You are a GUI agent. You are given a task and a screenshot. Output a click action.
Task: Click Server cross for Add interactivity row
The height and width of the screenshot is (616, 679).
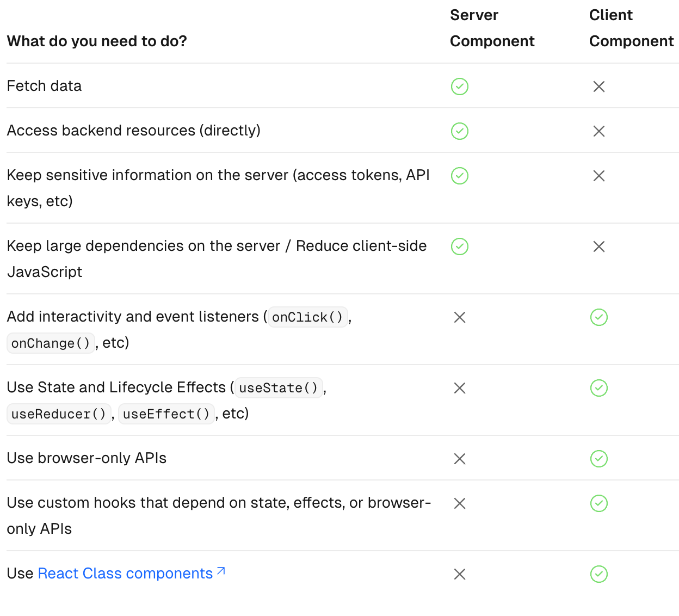(460, 317)
